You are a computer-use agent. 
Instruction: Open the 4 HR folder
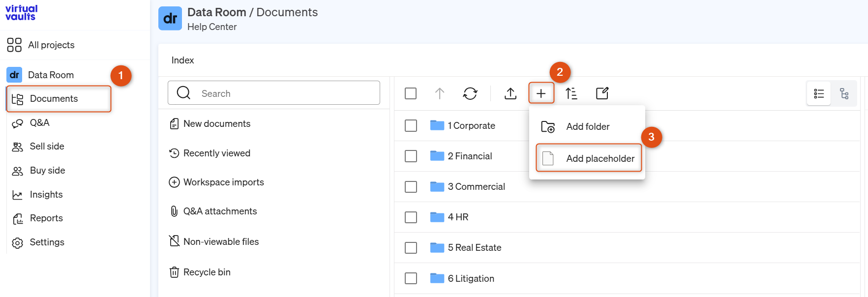coord(458,217)
